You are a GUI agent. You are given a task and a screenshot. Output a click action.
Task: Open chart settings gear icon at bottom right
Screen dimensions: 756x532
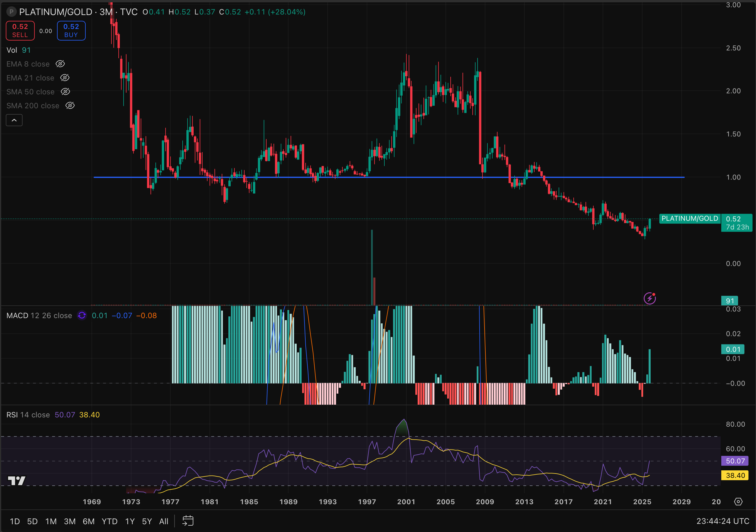[x=738, y=501]
